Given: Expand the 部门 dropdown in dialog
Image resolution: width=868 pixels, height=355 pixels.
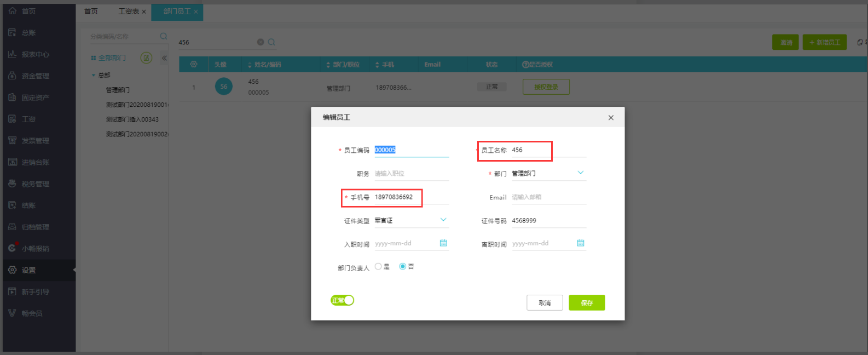Looking at the screenshot, I should [x=581, y=173].
